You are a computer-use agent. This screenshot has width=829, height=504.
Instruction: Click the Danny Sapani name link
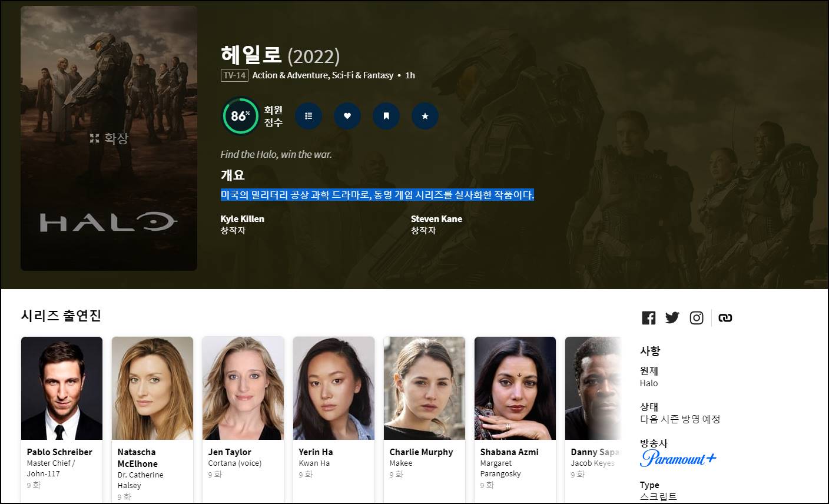595,452
